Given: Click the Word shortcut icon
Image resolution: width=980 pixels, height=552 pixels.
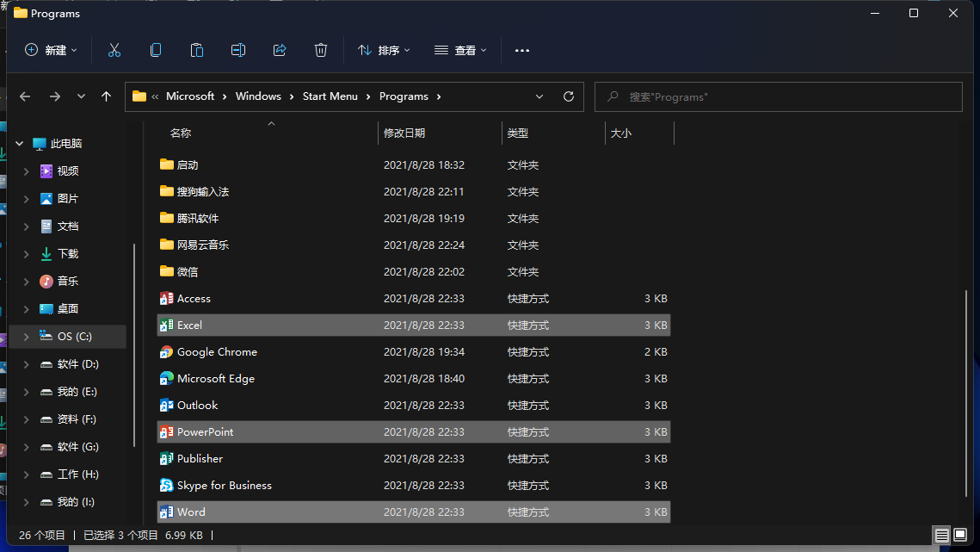Looking at the screenshot, I should coord(166,512).
